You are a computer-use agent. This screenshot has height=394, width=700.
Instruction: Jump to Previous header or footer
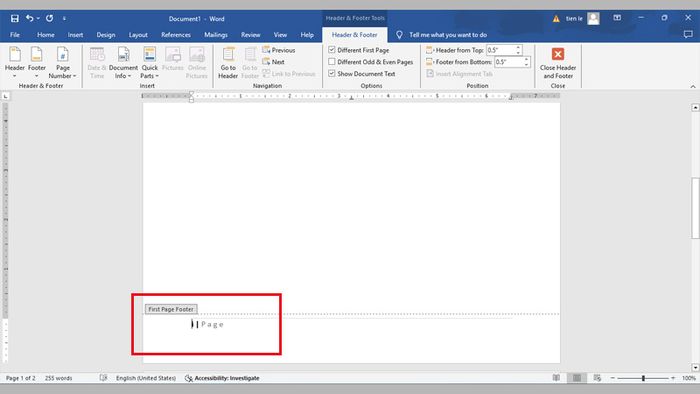tap(279, 50)
